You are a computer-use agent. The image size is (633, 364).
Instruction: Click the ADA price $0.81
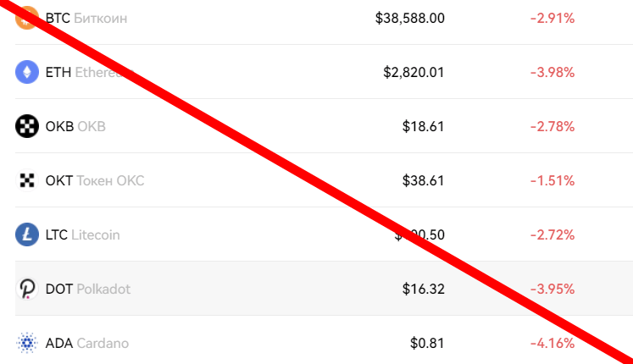pos(427,343)
